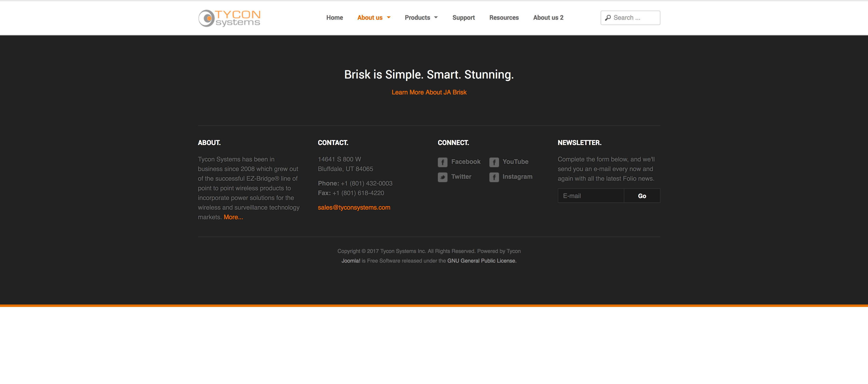Click the Twitter bird icon
This screenshot has width=868, height=384.
(442, 177)
